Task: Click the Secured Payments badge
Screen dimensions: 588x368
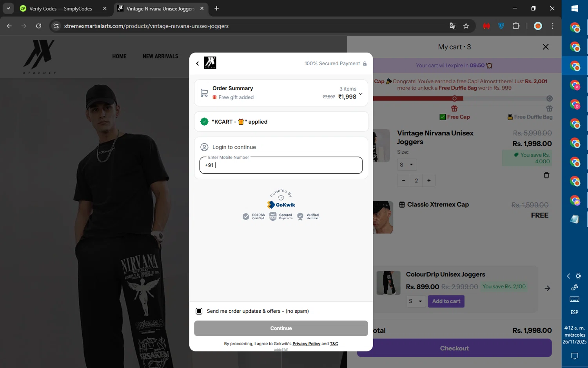Action: click(281, 217)
